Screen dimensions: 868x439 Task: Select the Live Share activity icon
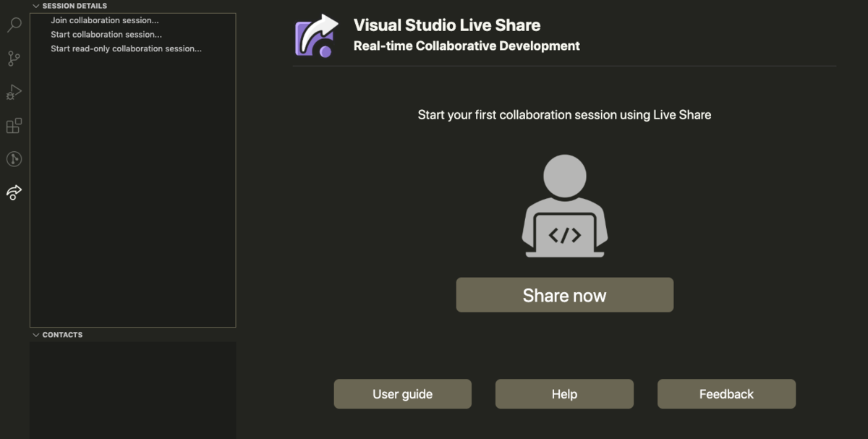tap(14, 192)
